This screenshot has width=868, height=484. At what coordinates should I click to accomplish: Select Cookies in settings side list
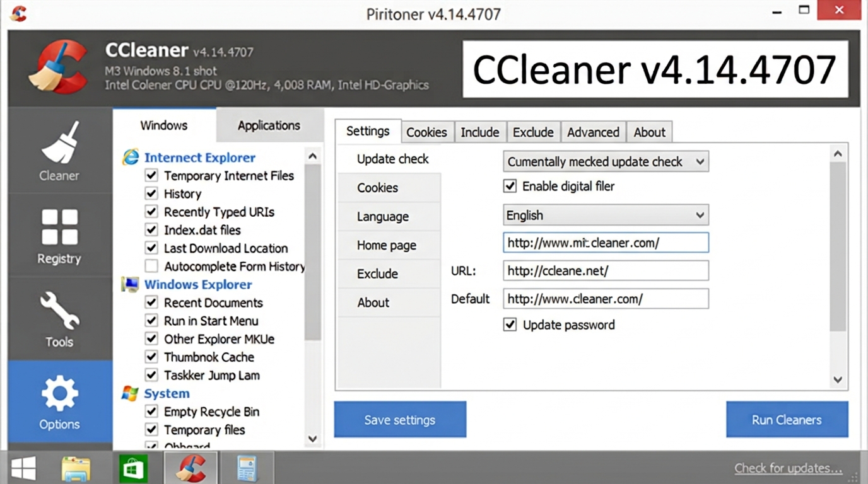tap(389, 188)
